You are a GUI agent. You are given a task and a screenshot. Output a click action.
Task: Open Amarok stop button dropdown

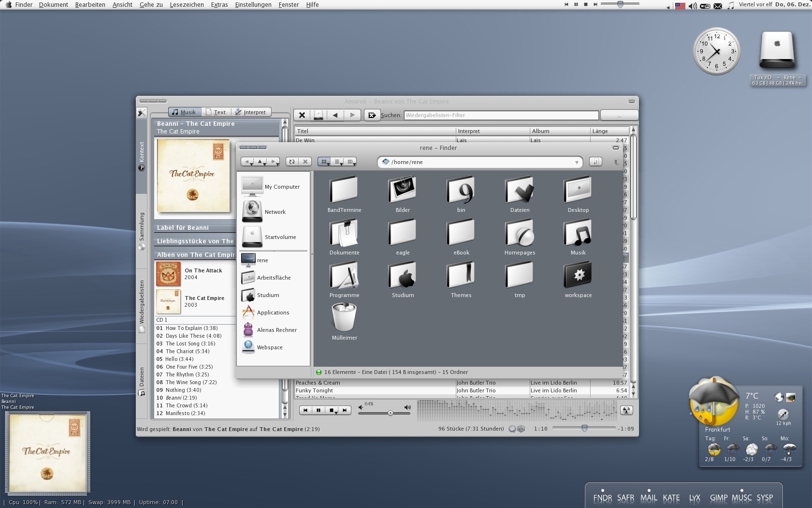pos(335,413)
